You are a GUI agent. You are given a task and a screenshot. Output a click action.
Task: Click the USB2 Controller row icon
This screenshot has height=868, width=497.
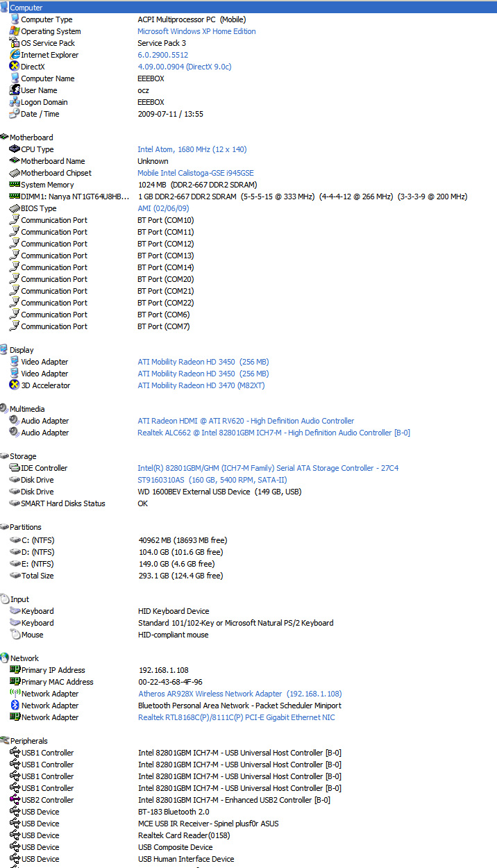[15, 800]
